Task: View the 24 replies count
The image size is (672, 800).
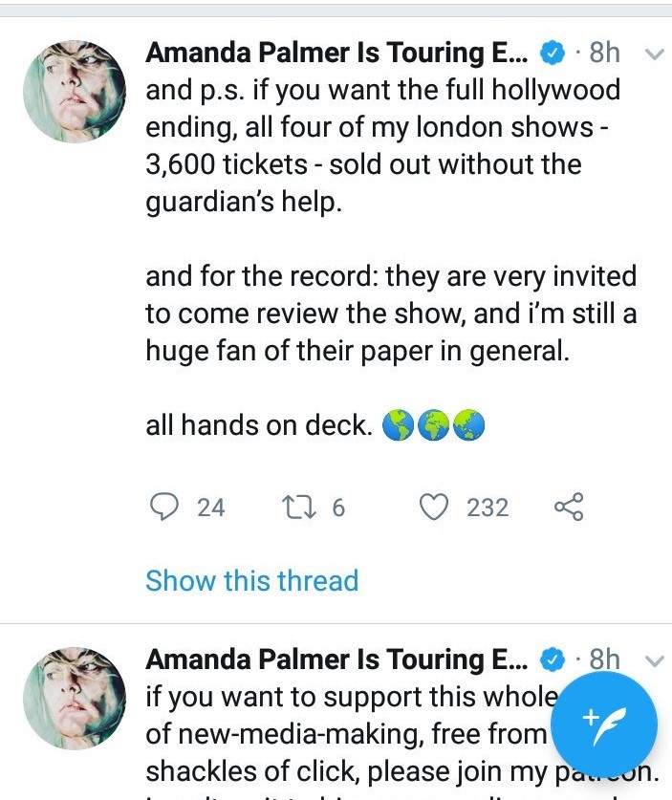Action: (210, 507)
